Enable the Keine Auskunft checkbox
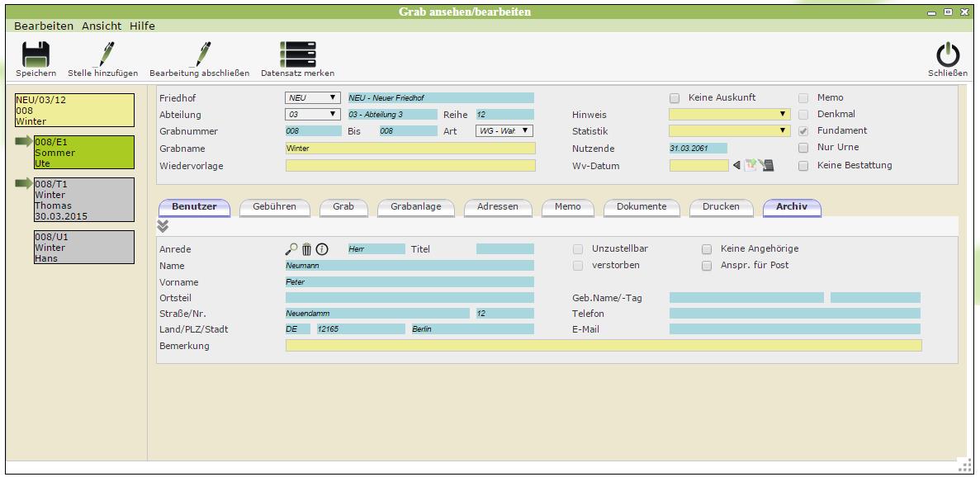980x477 pixels. [675, 98]
